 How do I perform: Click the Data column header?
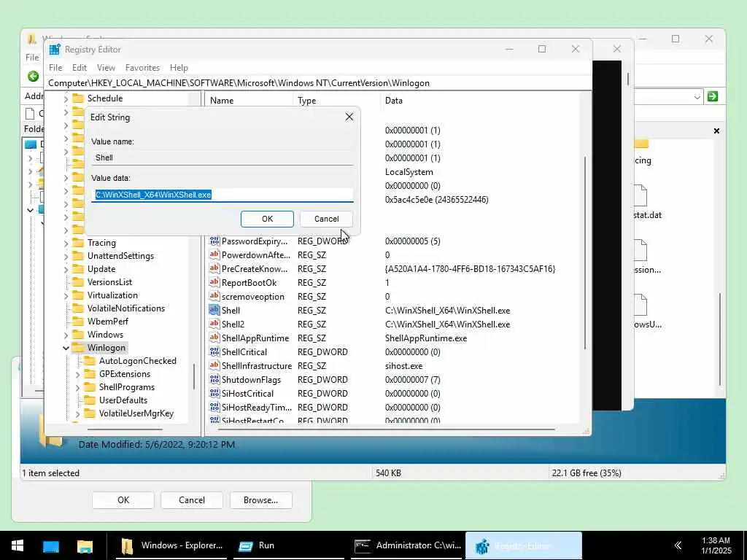pos(480,101)
